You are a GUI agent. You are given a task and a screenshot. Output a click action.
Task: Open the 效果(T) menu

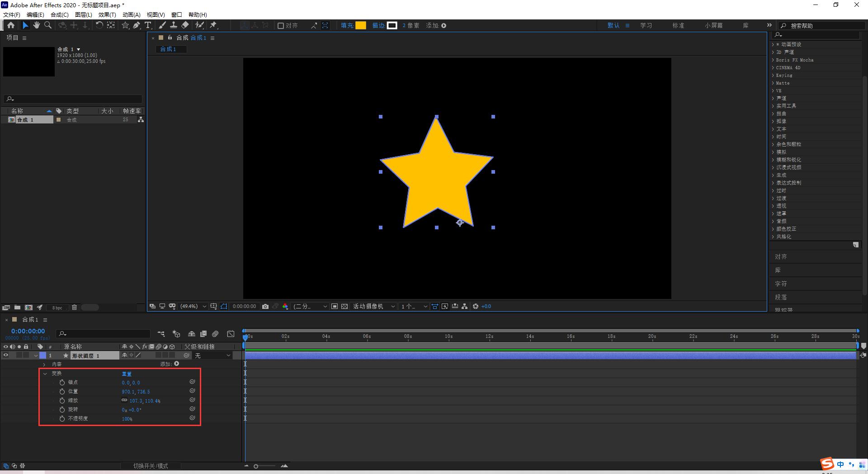pos(107,15)
